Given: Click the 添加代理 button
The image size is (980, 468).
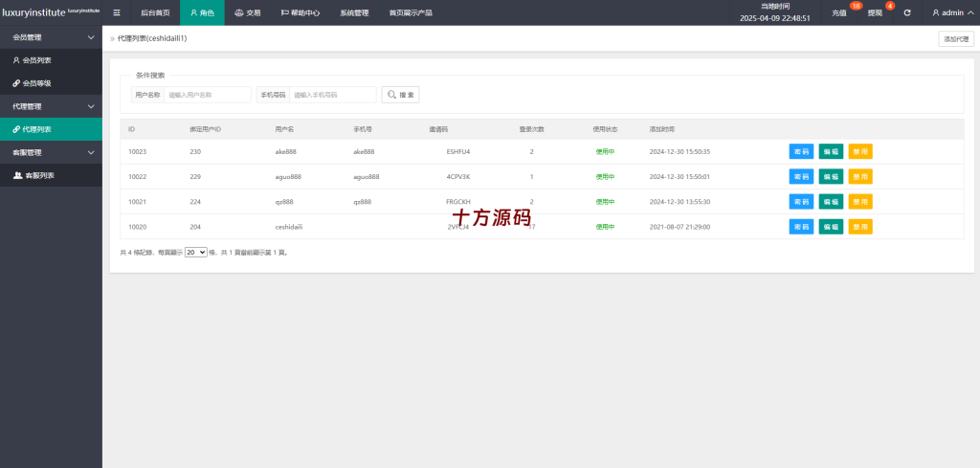Looking at the screenshot, I should (956, 38).
